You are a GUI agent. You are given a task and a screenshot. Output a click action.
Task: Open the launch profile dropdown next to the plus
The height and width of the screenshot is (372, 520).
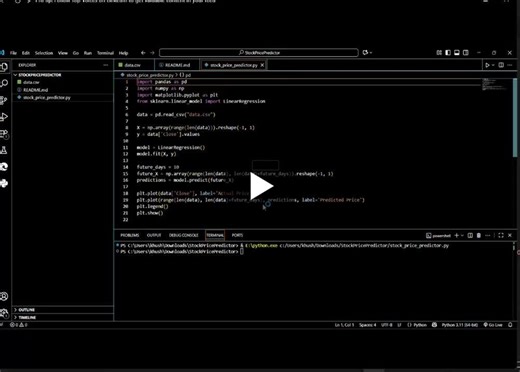click(462, 236)
